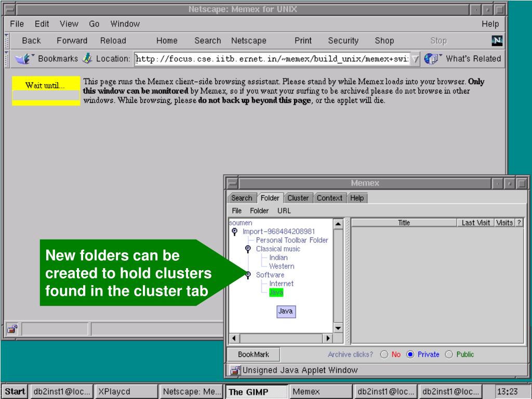This screenshot has width=532, height=399.
Task: Click the Netscape toolbar button
Action: point(249,41)
